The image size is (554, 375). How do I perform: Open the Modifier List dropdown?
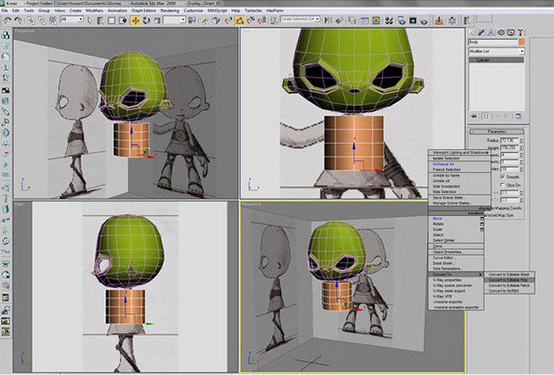[x=496, y=51]
